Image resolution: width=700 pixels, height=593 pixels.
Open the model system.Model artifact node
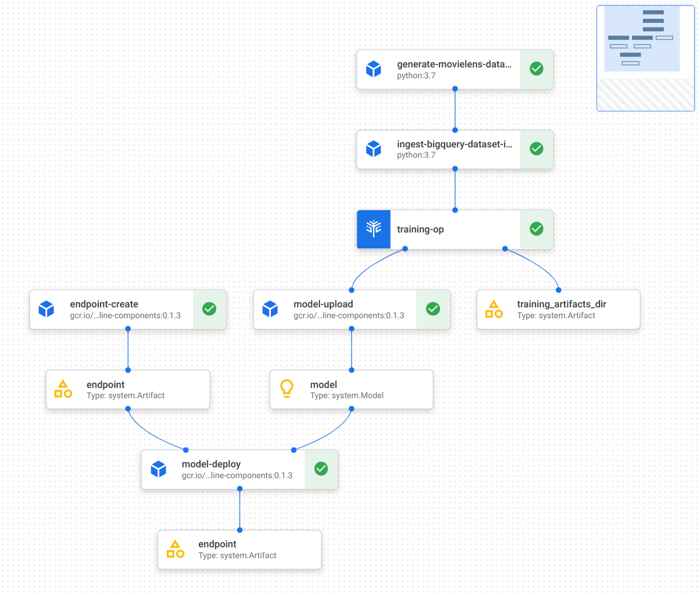[351, 389]
